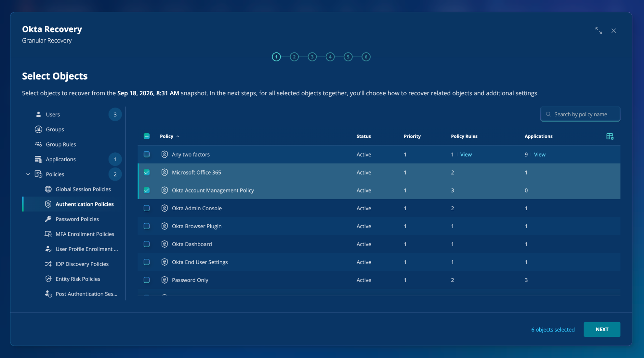
Task: Click the Users person icon in sidebar
Action: click(38, 114)
